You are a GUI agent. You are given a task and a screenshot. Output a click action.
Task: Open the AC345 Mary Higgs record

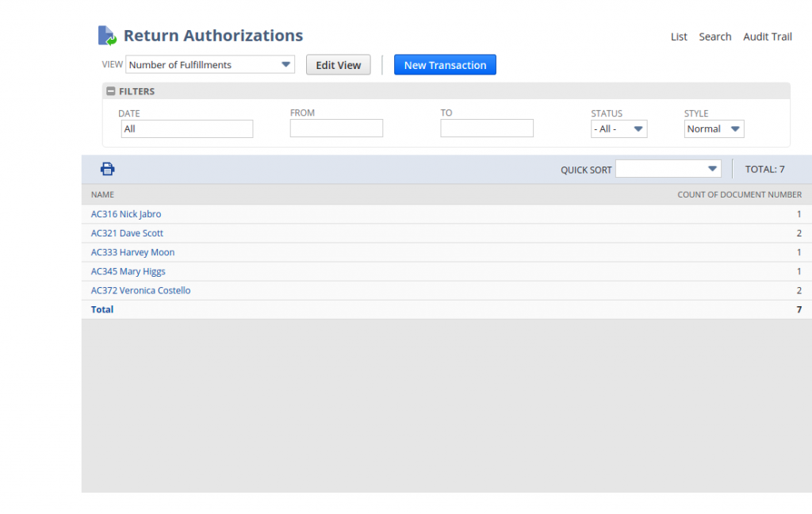tap(128, 270)
